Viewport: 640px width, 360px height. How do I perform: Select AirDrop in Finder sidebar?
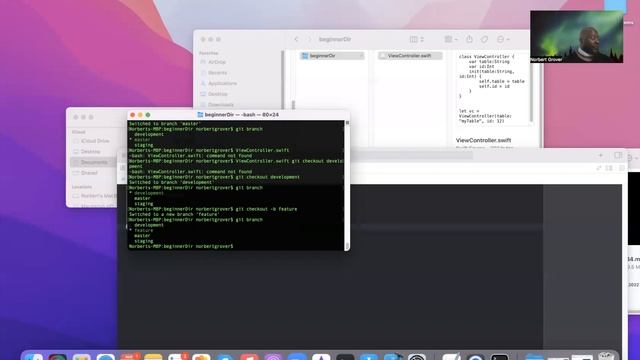(x=213, y=62)
